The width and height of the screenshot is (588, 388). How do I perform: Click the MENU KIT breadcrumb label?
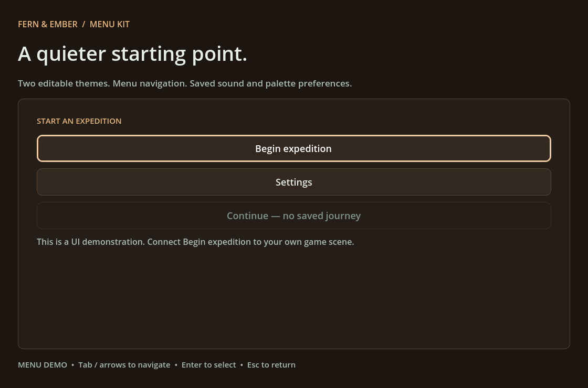click(110, 24)
